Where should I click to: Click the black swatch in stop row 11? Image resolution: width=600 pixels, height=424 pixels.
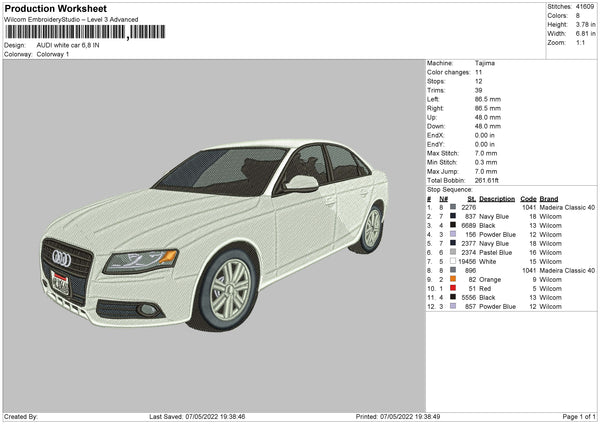click(452, 297)
